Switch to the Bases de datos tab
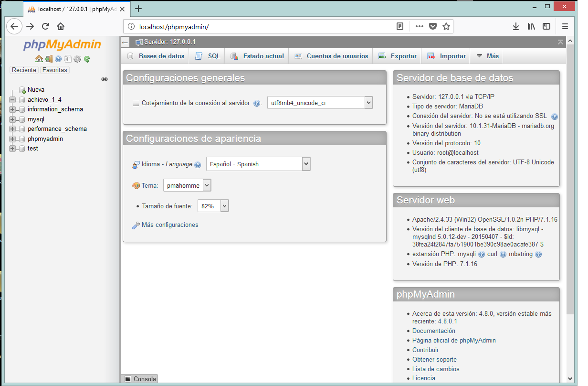Viewport: 588px width, 386px height. pos(156,56)
